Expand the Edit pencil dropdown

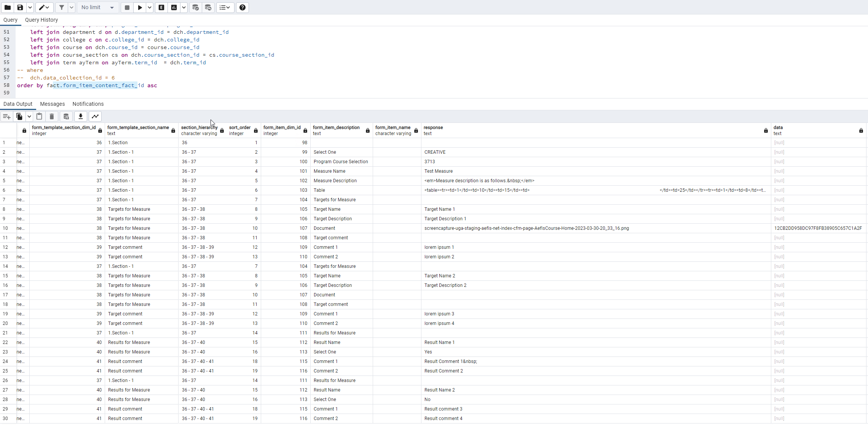click(44, 7)
